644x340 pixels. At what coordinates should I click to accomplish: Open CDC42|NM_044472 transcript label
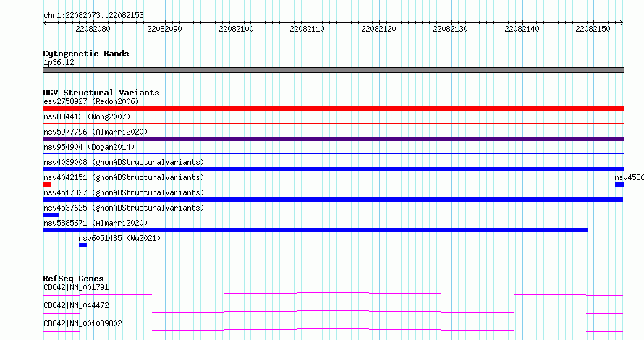(x=76, y=305)
